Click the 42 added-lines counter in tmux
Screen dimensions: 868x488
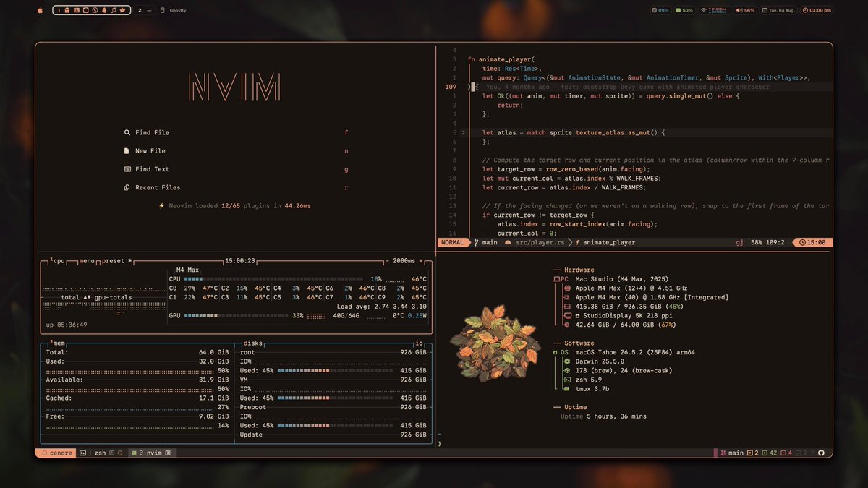pos(769,453)
